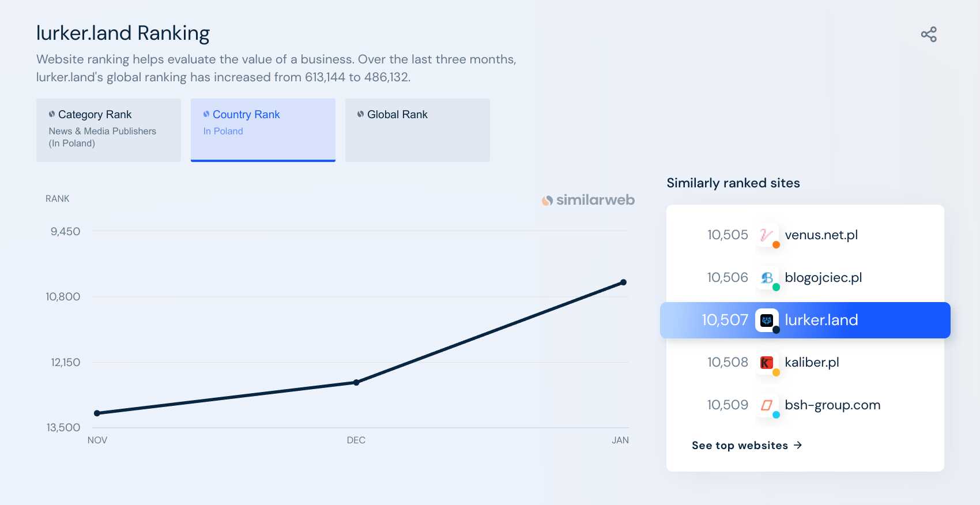980x505 pixels.
Task: Click the JAN data point on chart
Action: pyautogui.click(x=623, y=282)
